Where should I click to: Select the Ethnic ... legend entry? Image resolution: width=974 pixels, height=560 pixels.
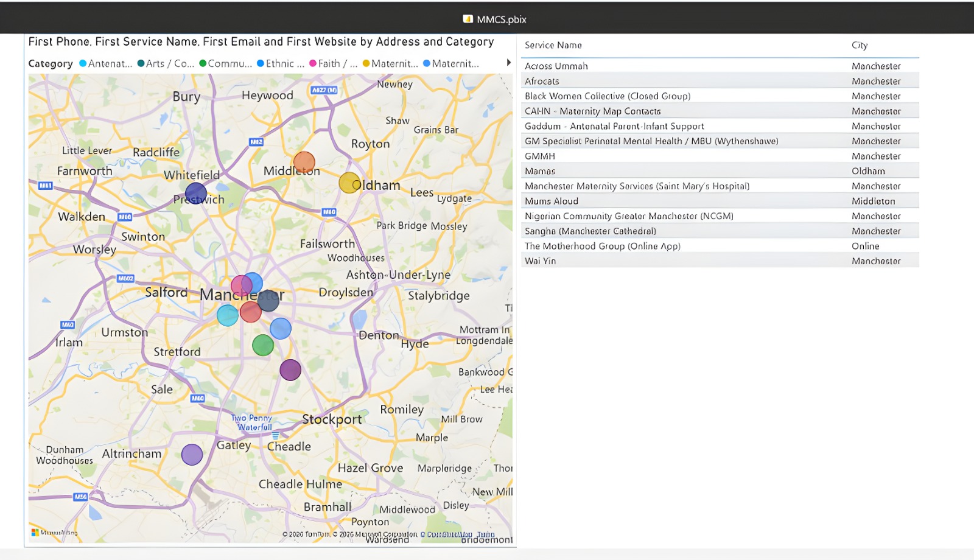(281, 63)
